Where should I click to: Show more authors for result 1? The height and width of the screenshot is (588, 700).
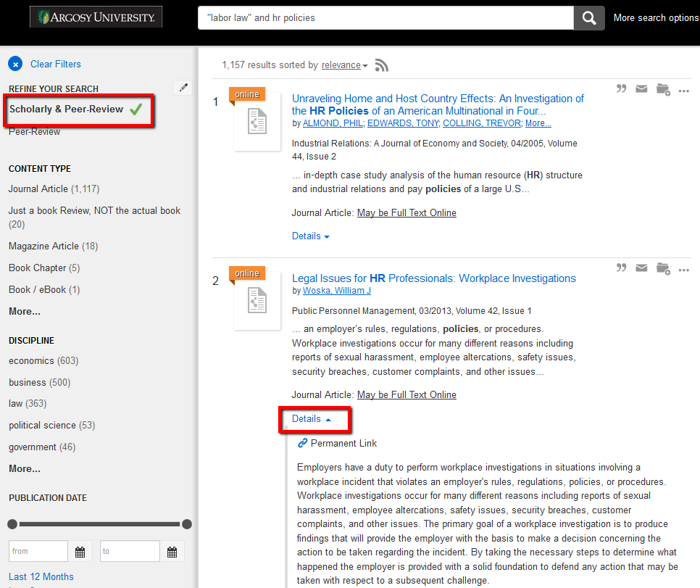(x=538, y=123)
